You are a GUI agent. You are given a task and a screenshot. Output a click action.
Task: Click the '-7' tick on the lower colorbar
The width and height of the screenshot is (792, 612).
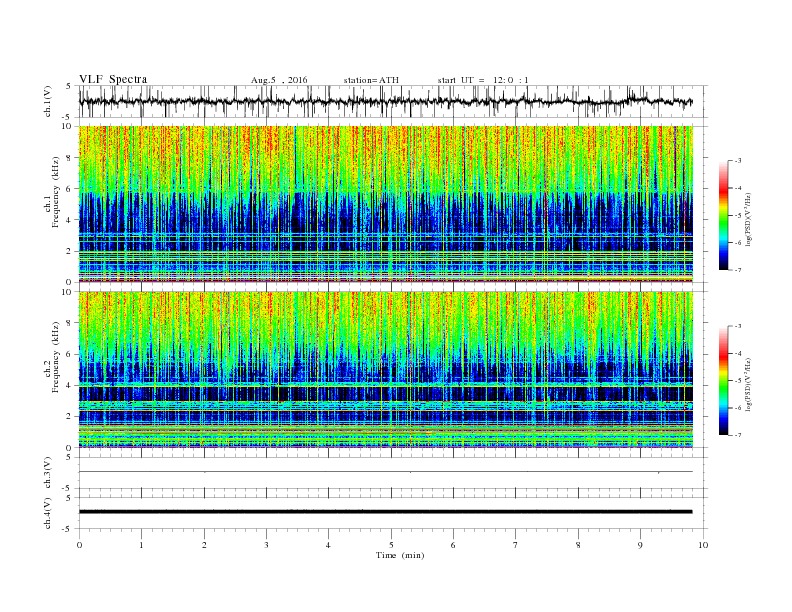point(737,435)
